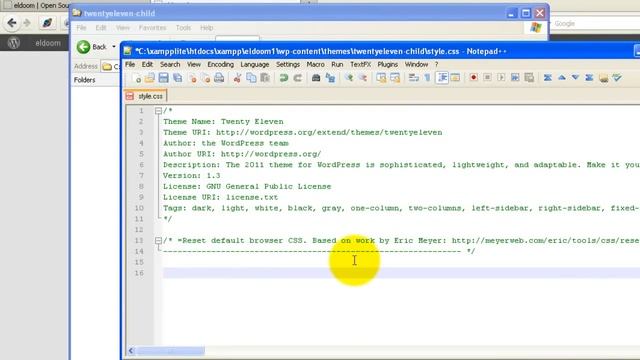640x360 pixels.
Task: Open Help menu in twentyeleven-child window
Action: tap(207, 28)
